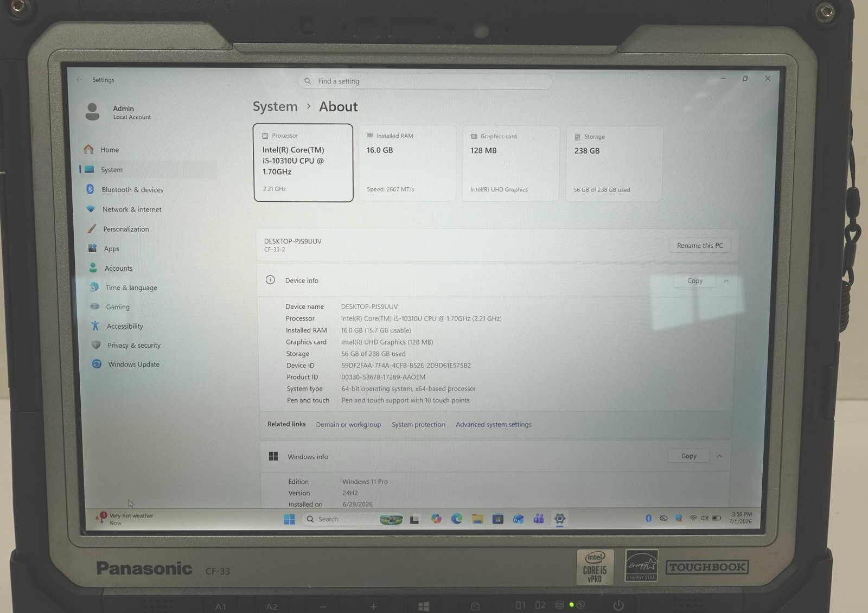Click the Settings gear on the taskbar
The image size is (868, 613).
560,519
